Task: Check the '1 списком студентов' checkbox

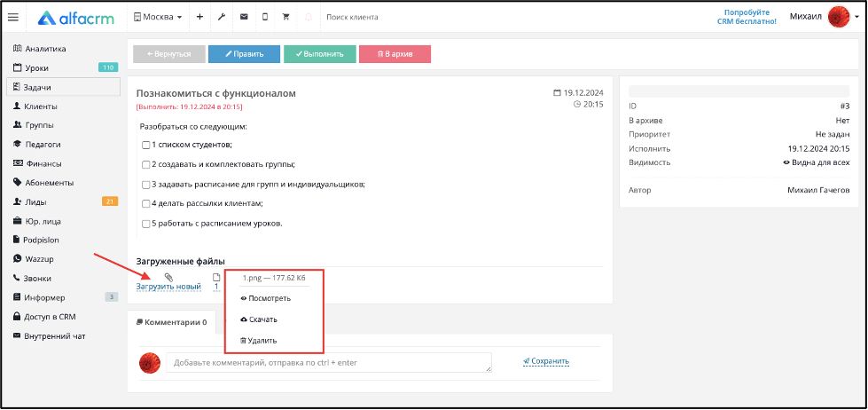Action: pyautogui.click(x=146, y=146)
